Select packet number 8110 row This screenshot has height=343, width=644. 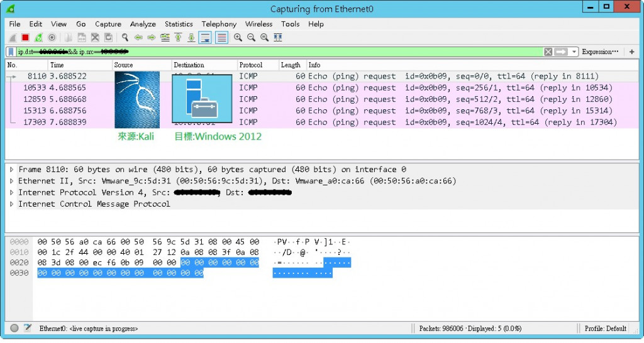(x=322, y=76)
